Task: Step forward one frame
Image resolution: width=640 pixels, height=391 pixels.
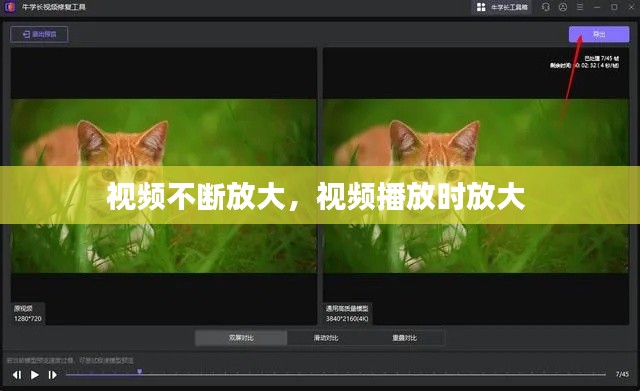Action: [53, 375]
